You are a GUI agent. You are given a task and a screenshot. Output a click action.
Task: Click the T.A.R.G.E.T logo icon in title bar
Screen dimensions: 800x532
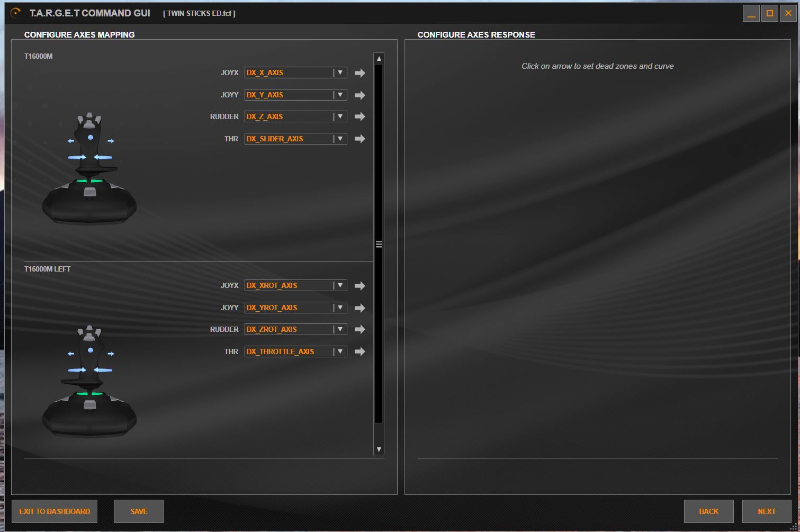point(16,13)
